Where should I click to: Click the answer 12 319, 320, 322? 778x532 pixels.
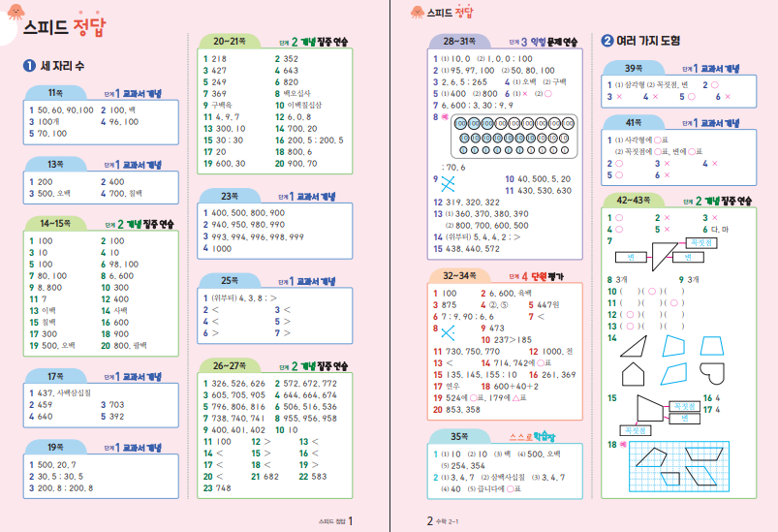tap(466, 203)
